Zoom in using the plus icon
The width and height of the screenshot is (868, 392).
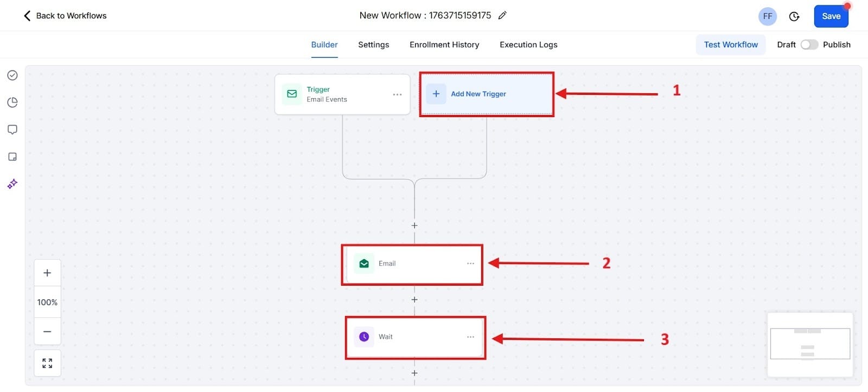click(x=47, y=272)
